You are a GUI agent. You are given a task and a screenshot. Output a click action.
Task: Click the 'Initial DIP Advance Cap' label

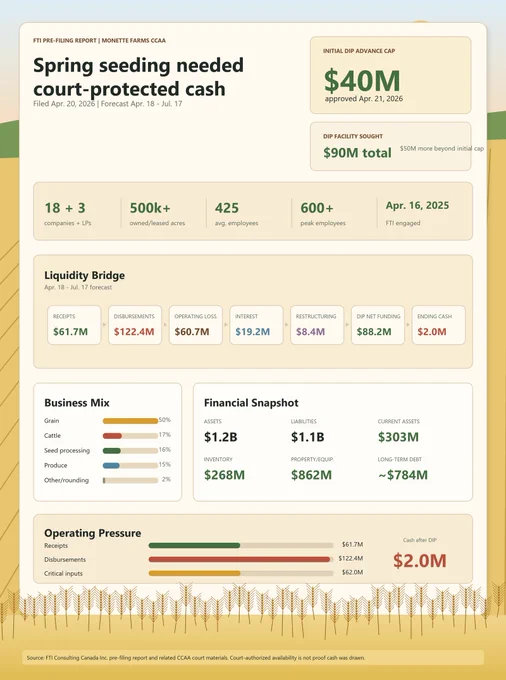click(359, 51)
